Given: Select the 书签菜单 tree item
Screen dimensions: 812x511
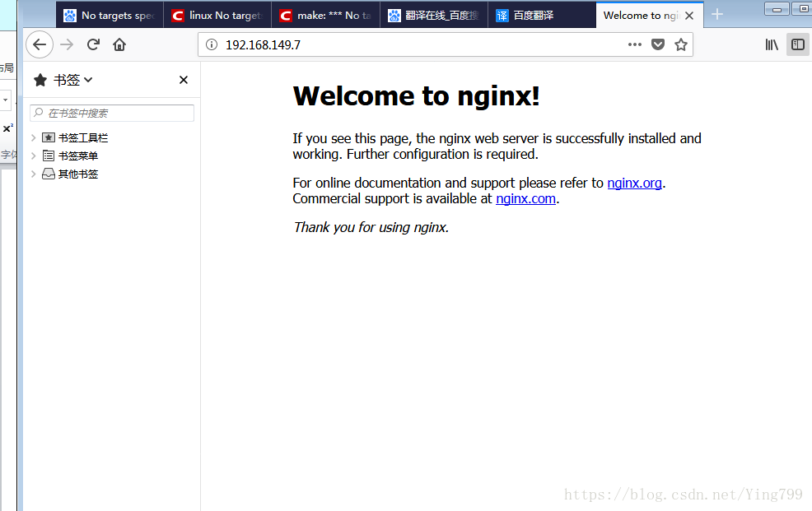Looking at the screenshot, I should (x=70, y=156).
